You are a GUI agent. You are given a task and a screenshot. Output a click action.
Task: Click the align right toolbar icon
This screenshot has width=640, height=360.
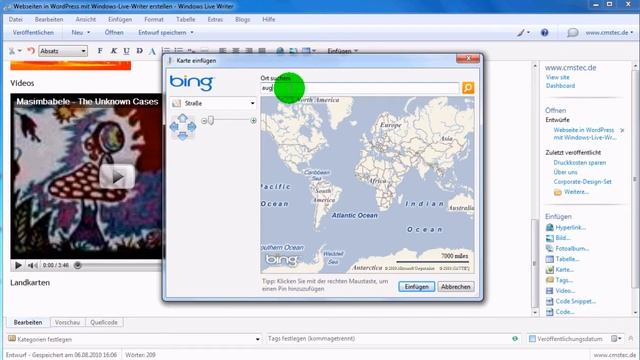[249, 51]
